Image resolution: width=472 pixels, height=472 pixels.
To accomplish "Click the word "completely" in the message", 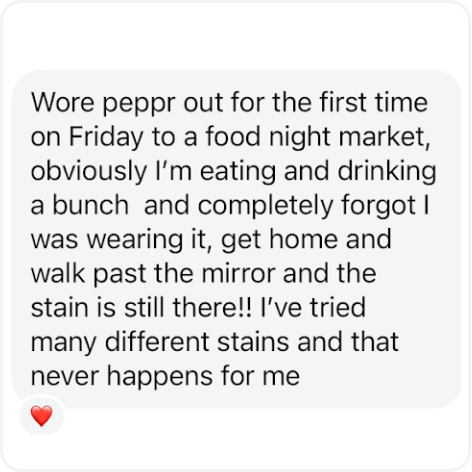I will click(265, 206).
